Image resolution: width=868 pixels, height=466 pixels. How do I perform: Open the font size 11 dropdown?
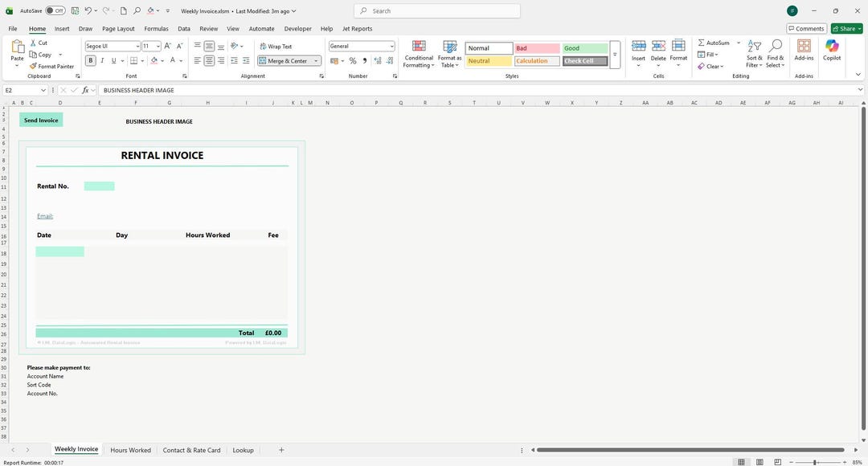click(x=158, y=47)
